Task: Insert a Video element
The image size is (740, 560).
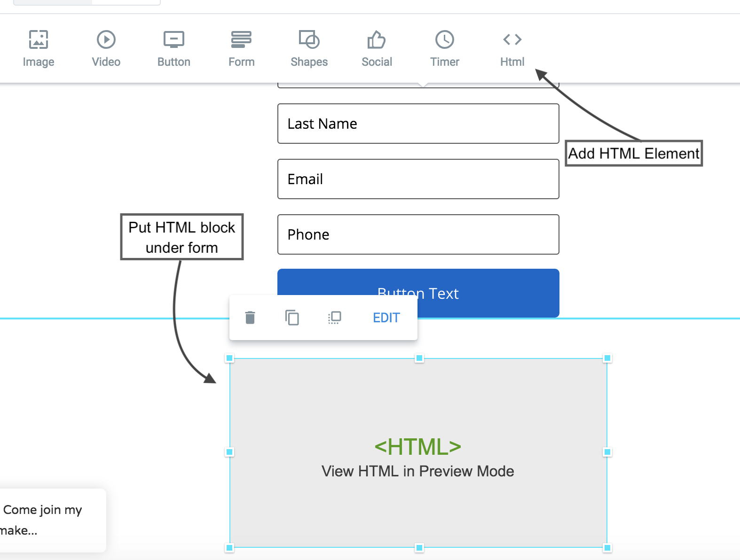Action: [106, 48]
